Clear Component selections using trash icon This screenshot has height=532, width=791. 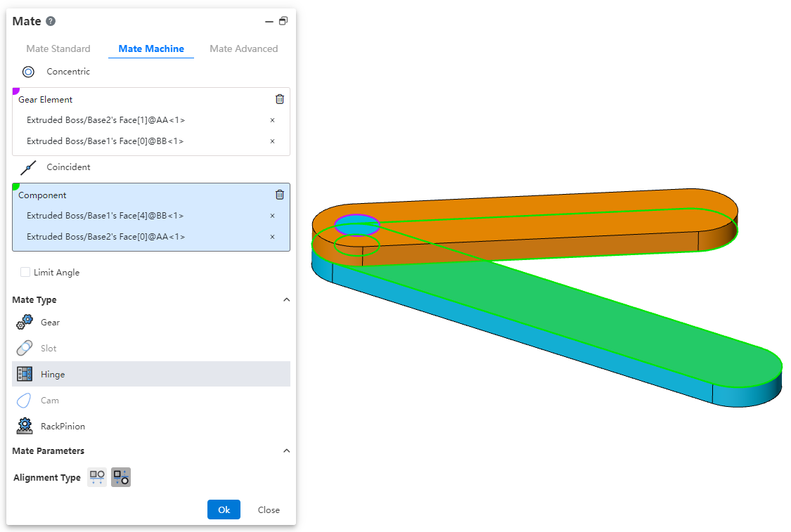tap(280, 195)
